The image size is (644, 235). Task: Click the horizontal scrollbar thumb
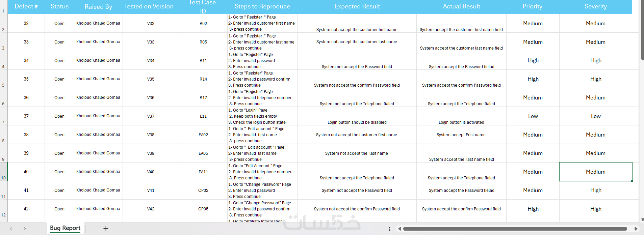[x=515, y=229]
